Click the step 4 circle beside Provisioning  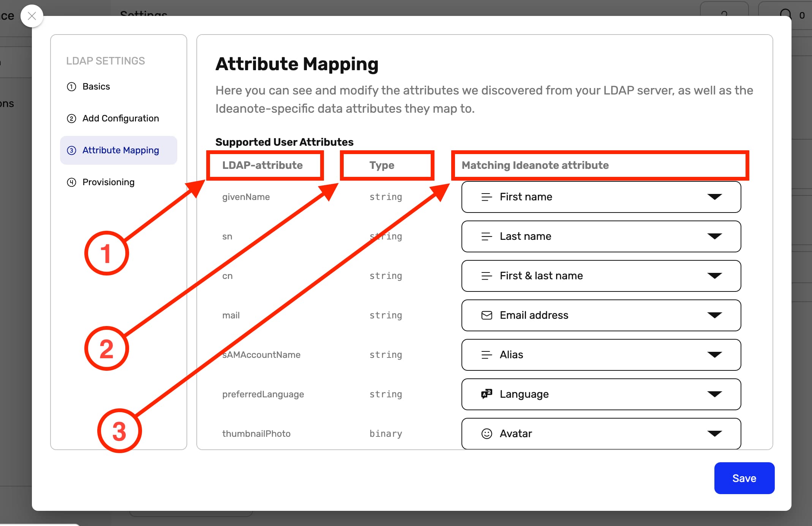pos(72,182)
